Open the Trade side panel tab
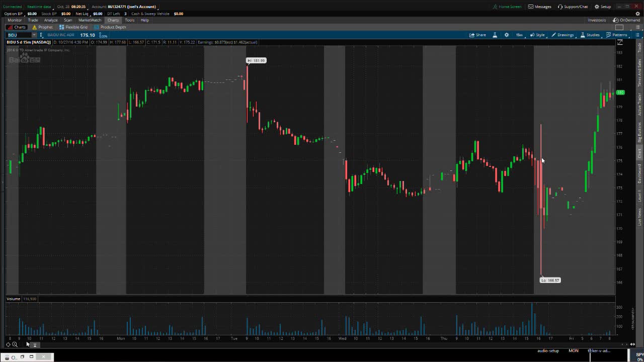644x362 pixels. (639, 48)
